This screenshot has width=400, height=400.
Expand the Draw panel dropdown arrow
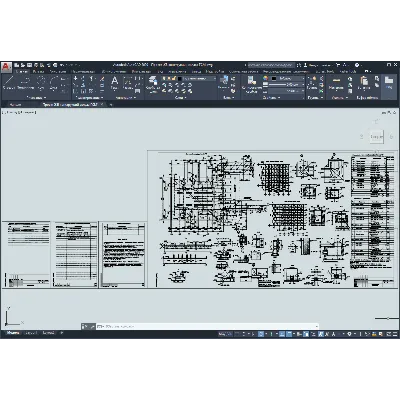(x=45, y=98)
